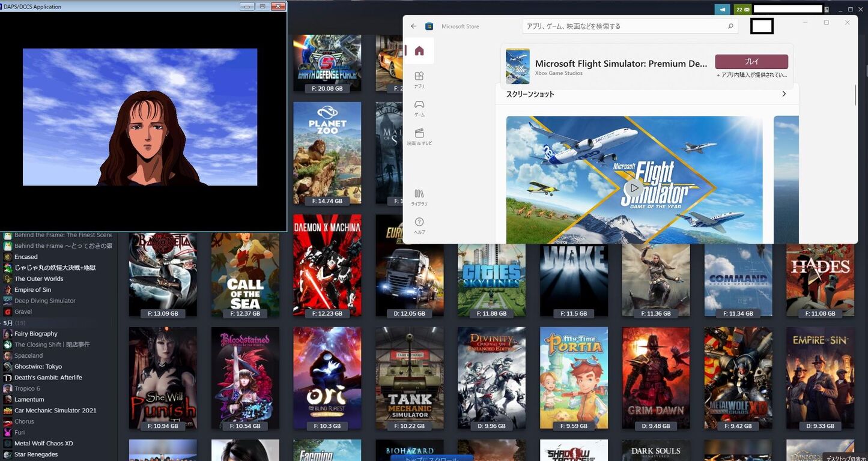Click the magnifier icon in Store search box
This screenshot has width=868, height=461.
click(730, 26)
